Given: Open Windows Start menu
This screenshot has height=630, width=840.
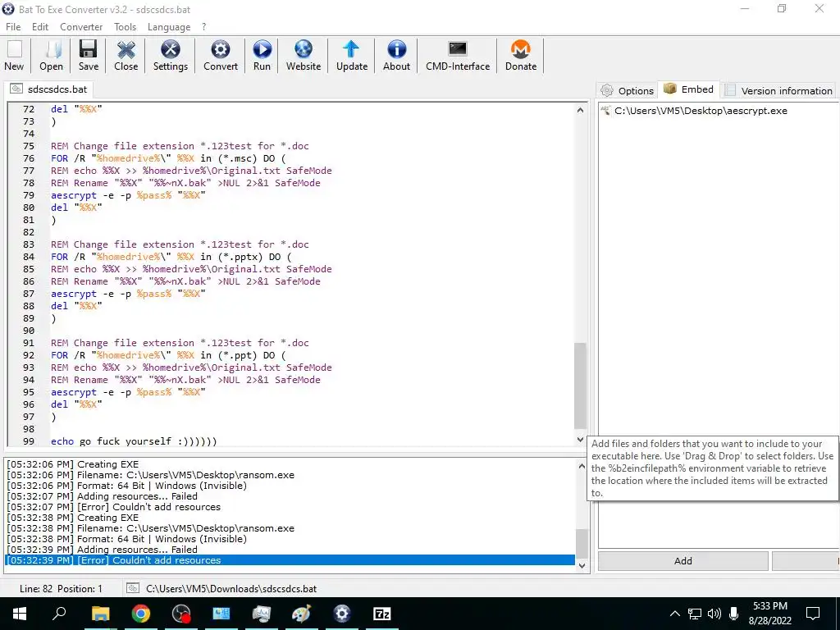Looking at the screenshot, I should pos(20,614).
